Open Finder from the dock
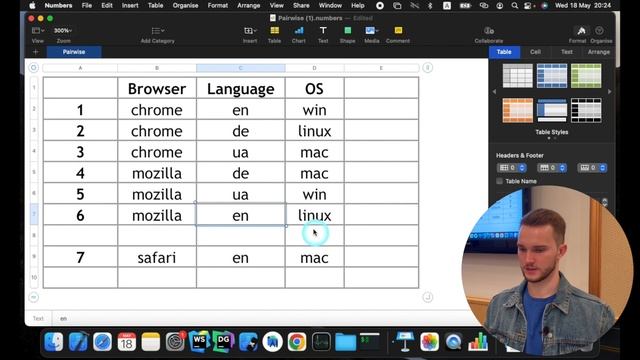This screenshot has height=360, width=640. point(54,341)
